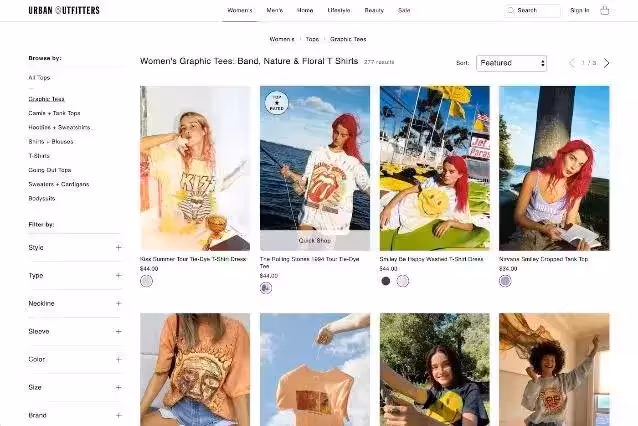Choose Nirvana Smiley Tank Top color swatch
Image resolution: width=638 pixels, height=426 pixels.
(x=505, y=281)
